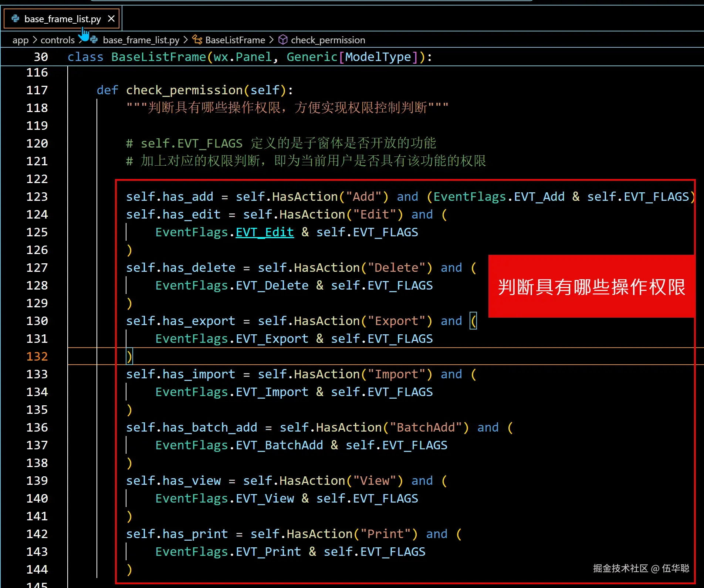Open the check_permission breadcrumb item
This screenshot has width=704, height=588.
[x=328, y=40]
